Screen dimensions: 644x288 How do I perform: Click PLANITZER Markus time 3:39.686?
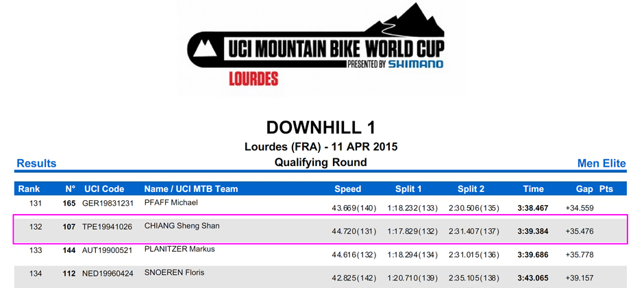533,254
